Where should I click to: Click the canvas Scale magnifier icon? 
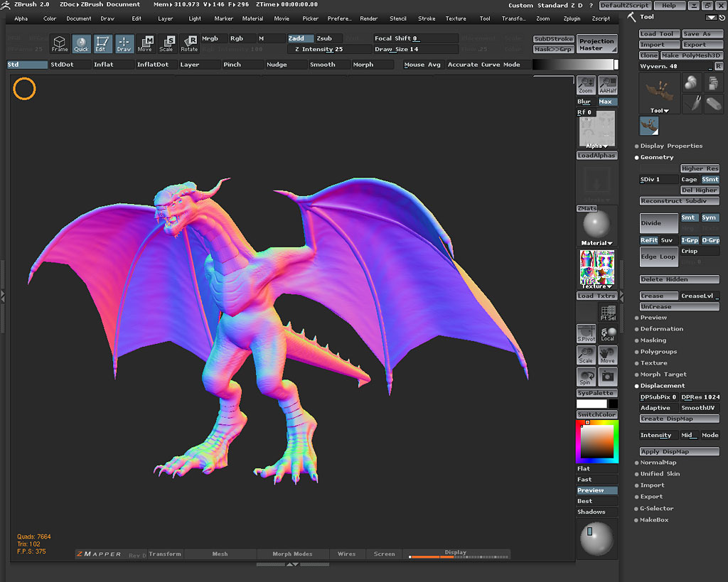(586, 355)
